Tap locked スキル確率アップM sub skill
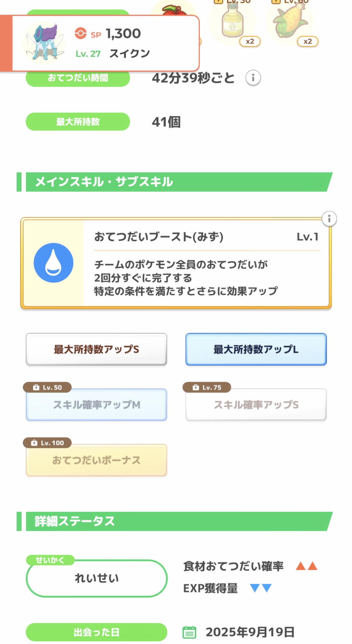Viewport: 352px width, 644px height. (x=96, y=405)
